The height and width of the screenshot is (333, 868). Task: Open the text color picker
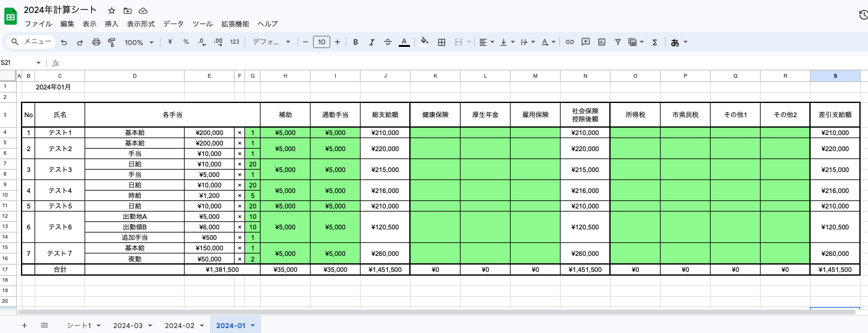(x=404, y=43)
